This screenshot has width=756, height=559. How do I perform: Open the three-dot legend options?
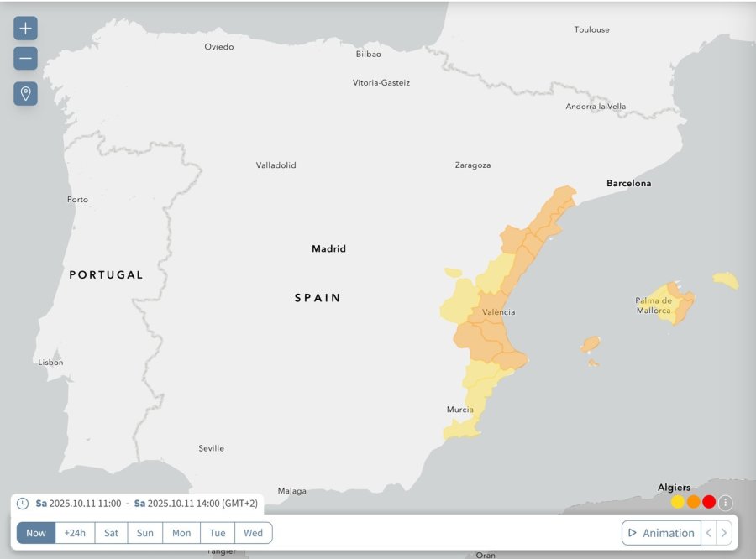point(726,503)
